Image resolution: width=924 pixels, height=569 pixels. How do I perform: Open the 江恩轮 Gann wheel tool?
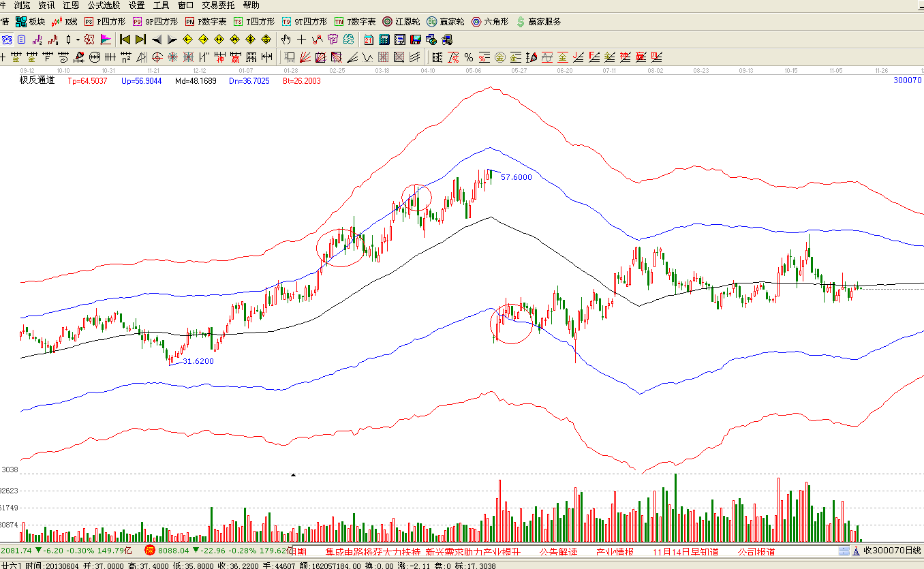coord(401,22)
